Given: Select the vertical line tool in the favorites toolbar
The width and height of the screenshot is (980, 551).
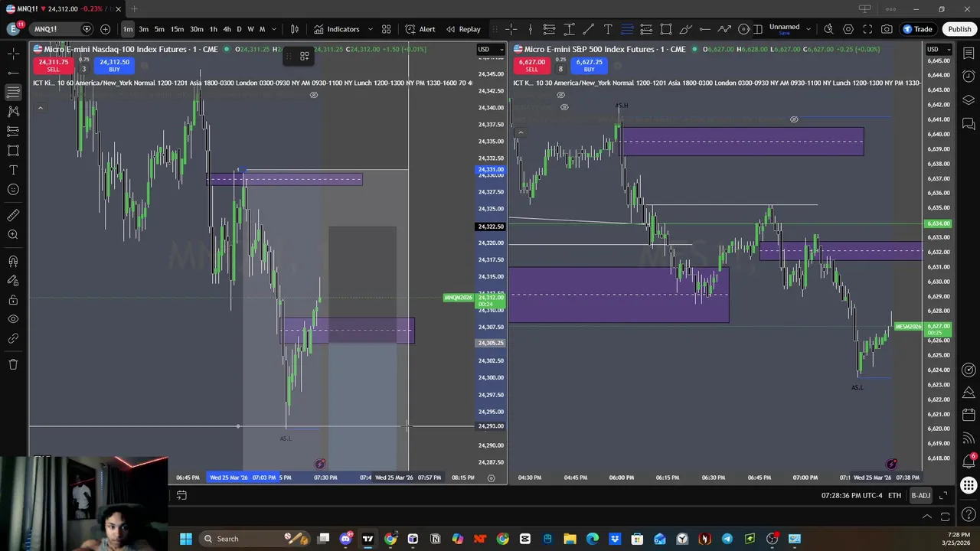Looking at the screenshot, I should pos(530,29).
